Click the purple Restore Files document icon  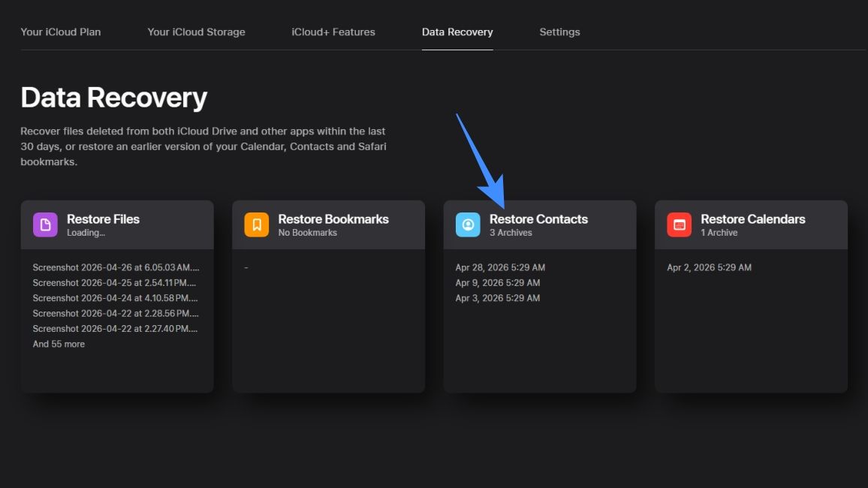[x=45, y=224]
